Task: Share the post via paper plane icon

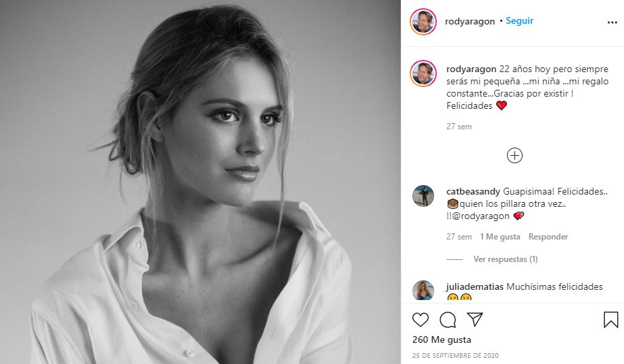Action: point(474,319)
